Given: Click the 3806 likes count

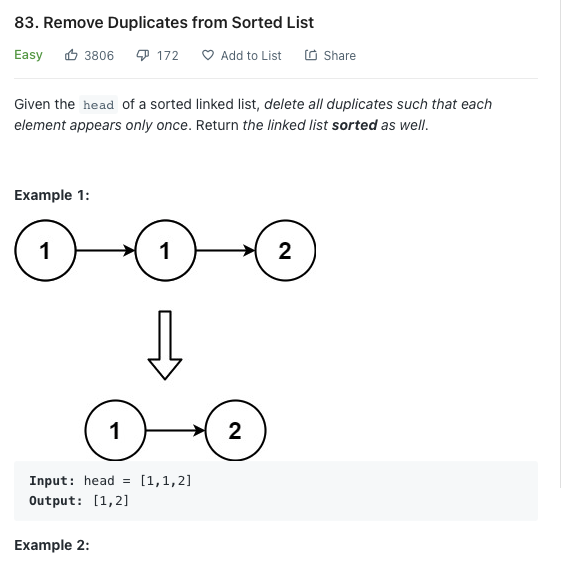Looking at the screenshot, I should [x=99, y=55].
